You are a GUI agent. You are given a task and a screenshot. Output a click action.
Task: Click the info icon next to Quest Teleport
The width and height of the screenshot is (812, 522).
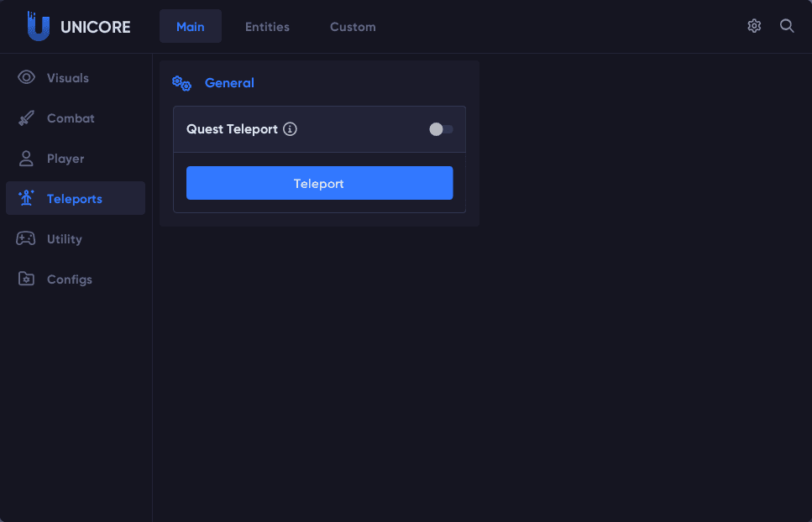tap(291, 129)
